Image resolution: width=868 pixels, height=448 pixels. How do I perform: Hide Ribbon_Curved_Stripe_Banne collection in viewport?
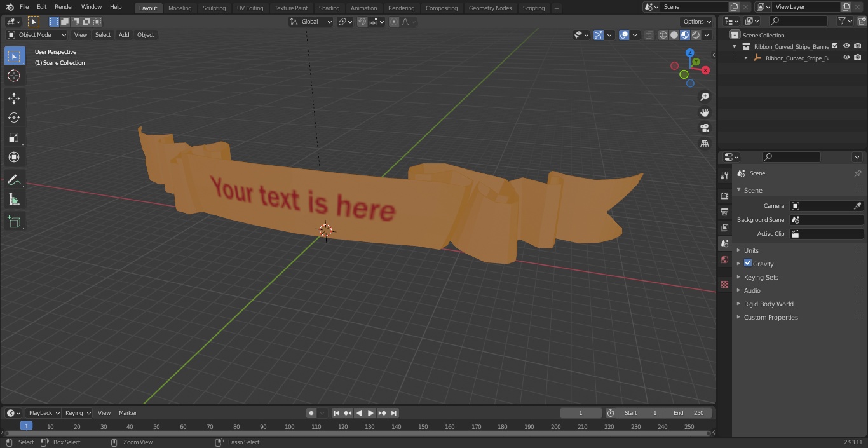point(846,46)
